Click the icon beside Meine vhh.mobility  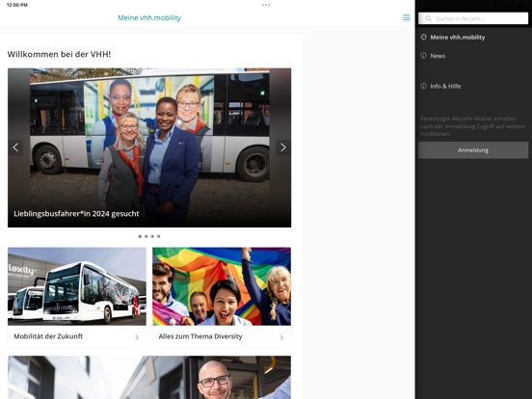423,37
